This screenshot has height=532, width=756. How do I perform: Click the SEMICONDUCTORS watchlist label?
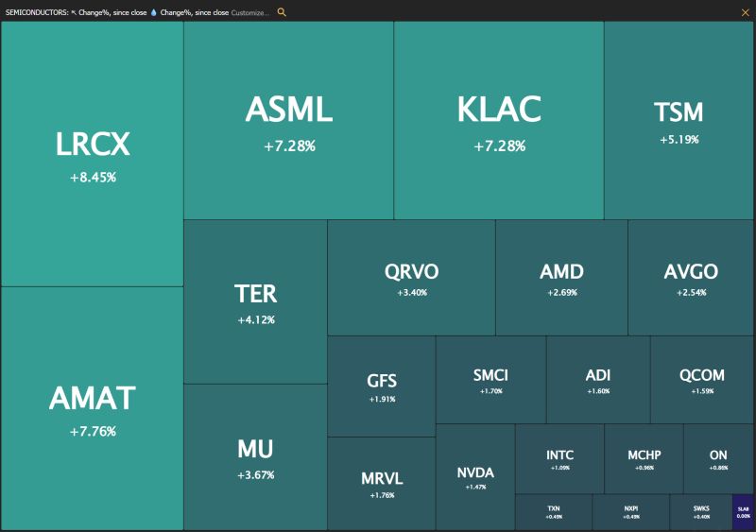(37, 12)
